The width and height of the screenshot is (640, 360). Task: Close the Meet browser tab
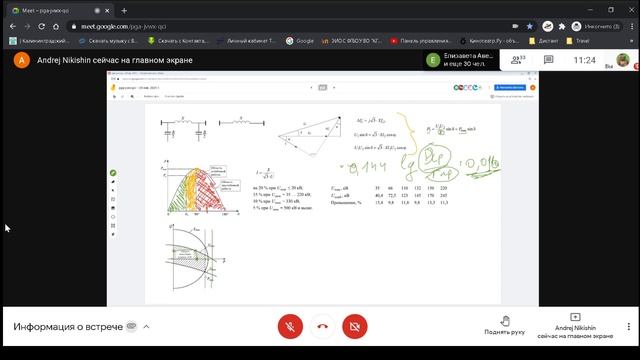107,11
